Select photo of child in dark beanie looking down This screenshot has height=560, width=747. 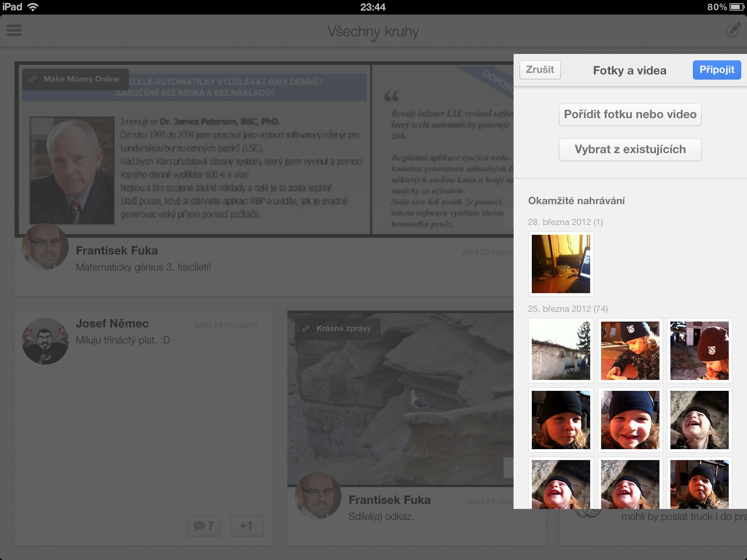630,350
